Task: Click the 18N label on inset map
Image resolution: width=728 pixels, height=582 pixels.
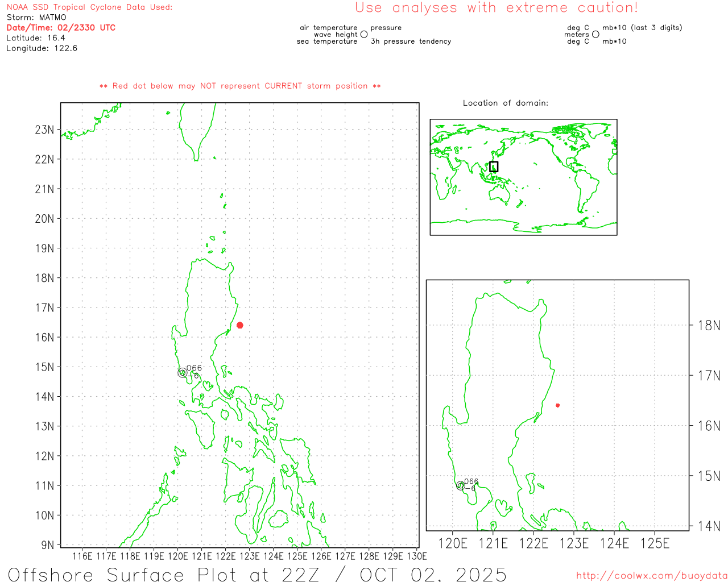Action: point(709,326)
